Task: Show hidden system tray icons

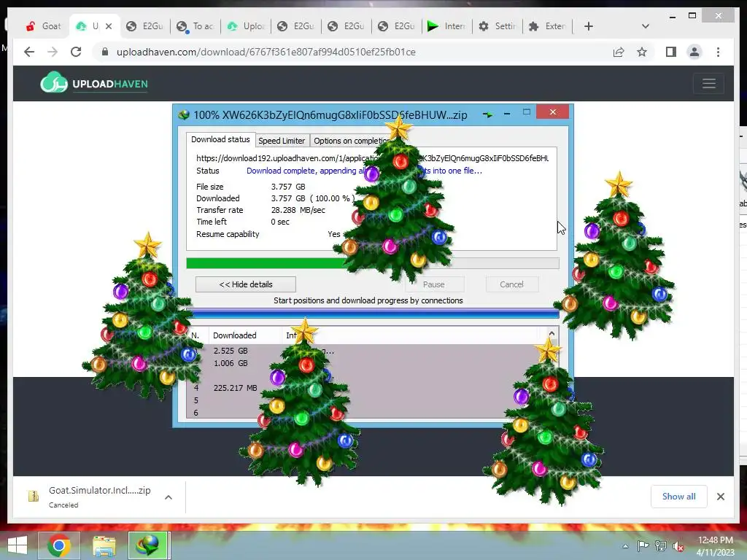Action: (625, 546)
